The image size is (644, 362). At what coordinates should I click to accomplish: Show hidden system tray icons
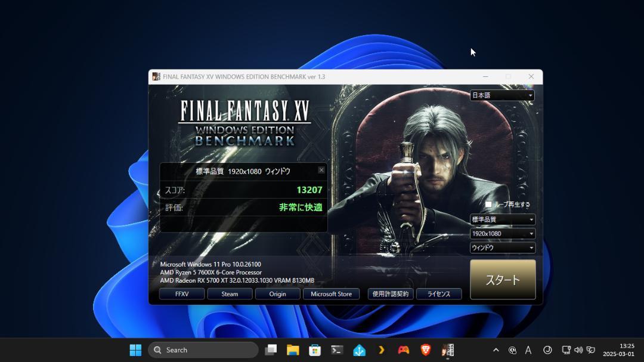click(x=496, y=350)
